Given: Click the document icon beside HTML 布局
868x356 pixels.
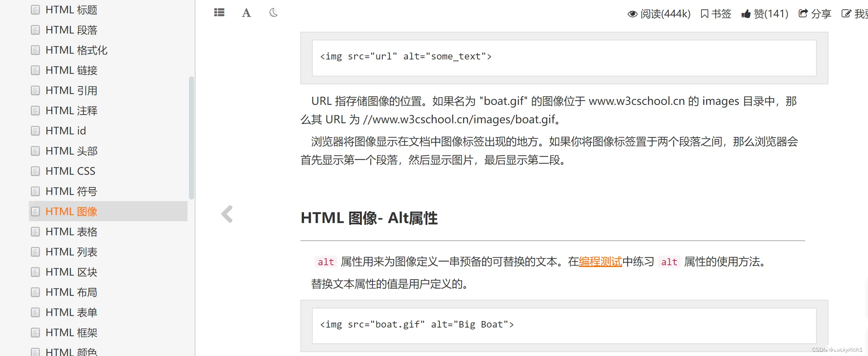Looking at the screenshot, I should (35, 292).
